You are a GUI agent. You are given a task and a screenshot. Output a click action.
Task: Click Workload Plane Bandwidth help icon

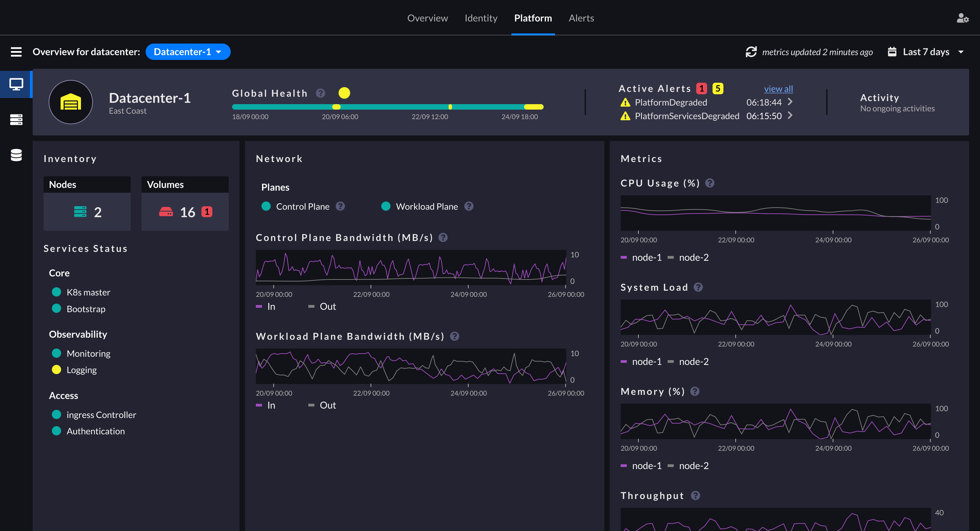click(455, 337)
